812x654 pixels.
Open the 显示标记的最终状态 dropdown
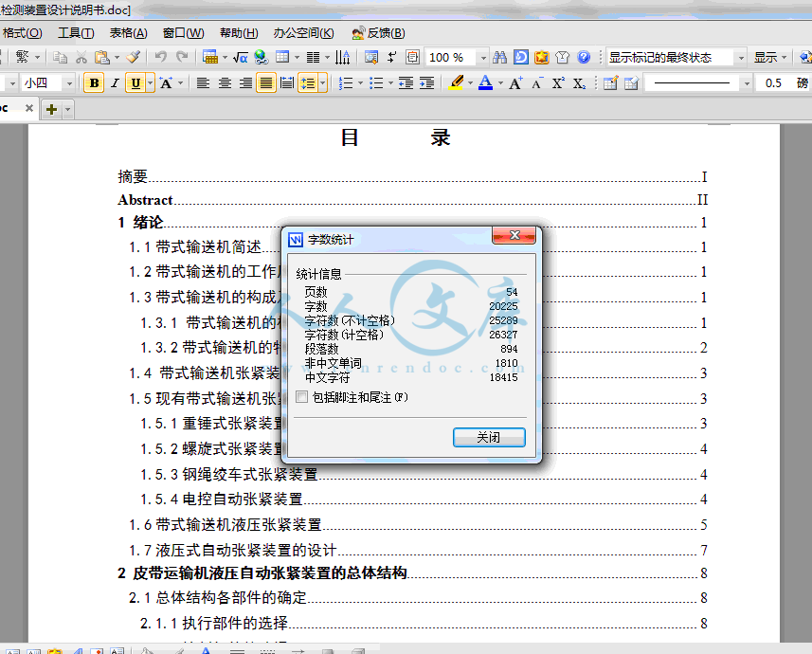tap(741, 58)
